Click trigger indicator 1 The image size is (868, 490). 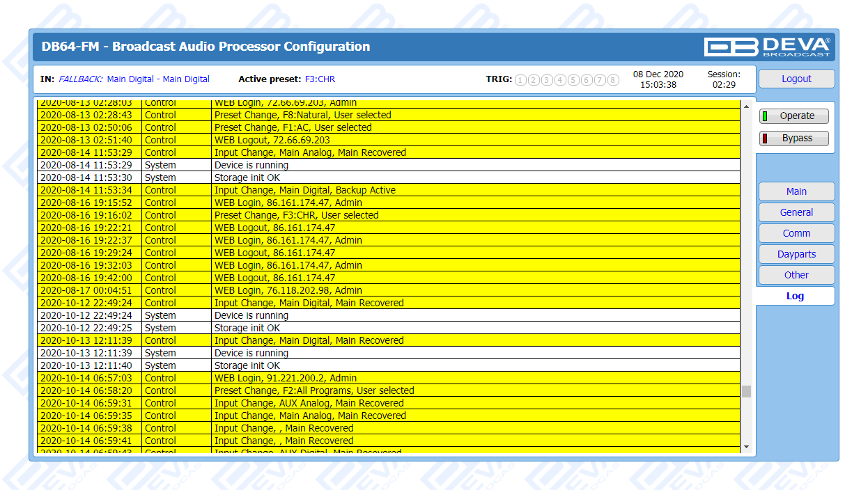520,80
